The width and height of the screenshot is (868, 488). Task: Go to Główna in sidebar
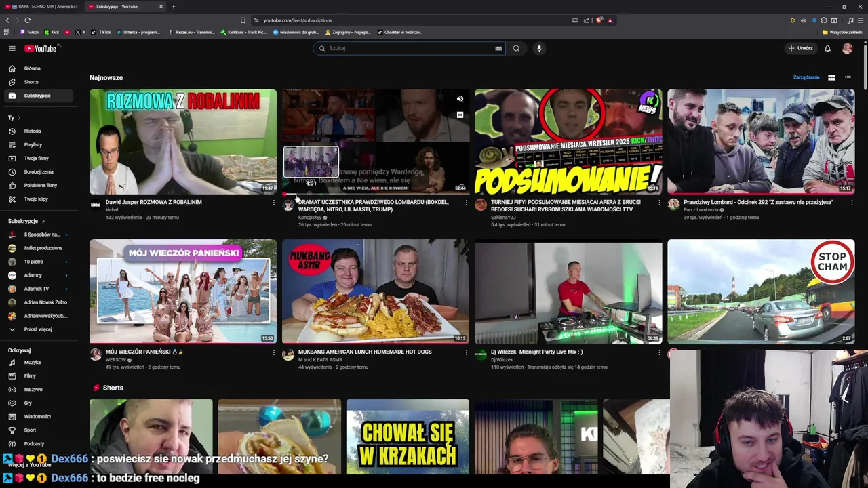click(x=39, y=68)
